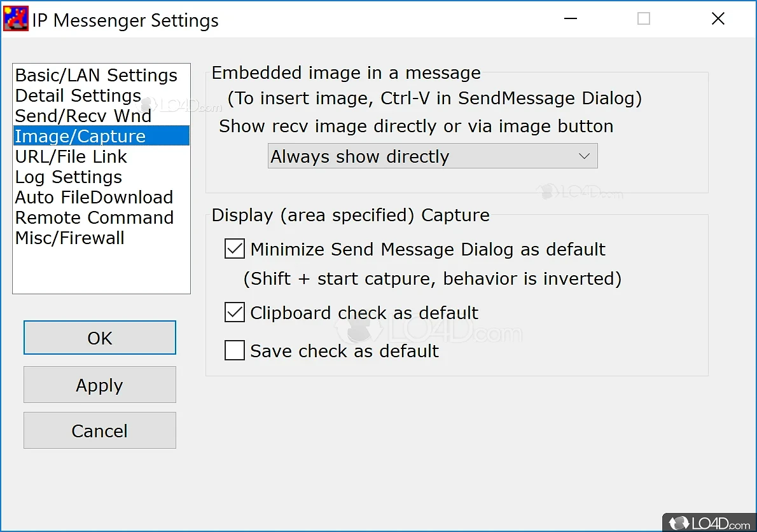This screenshot has width=757, height=532.
Task: Uncheck Clipboard check as default
Action: [x=235, y=313]
